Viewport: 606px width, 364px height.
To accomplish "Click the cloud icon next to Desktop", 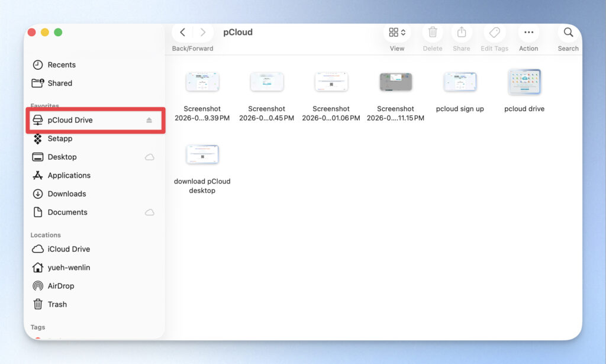I will coord(150,157).
